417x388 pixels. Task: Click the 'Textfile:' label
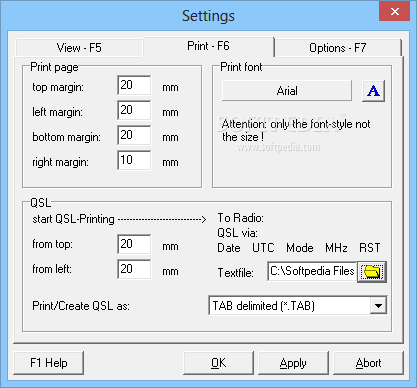tap(235, 273)
